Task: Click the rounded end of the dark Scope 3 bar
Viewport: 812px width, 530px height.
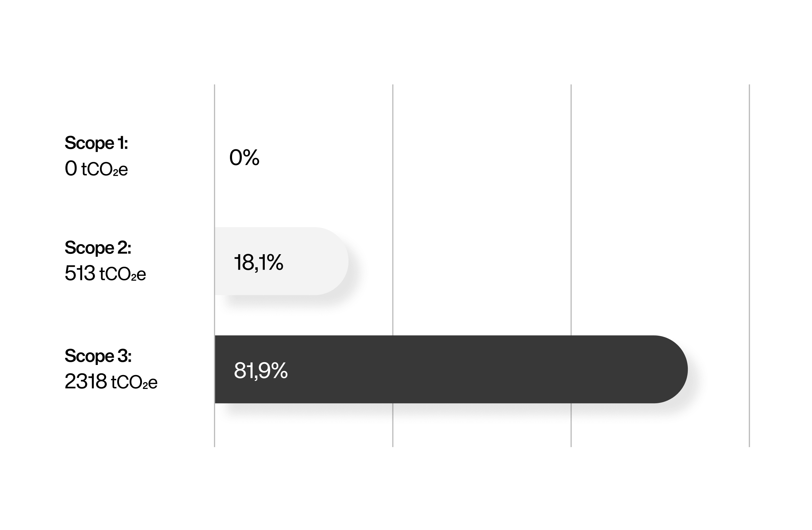Action: point(671,369)
